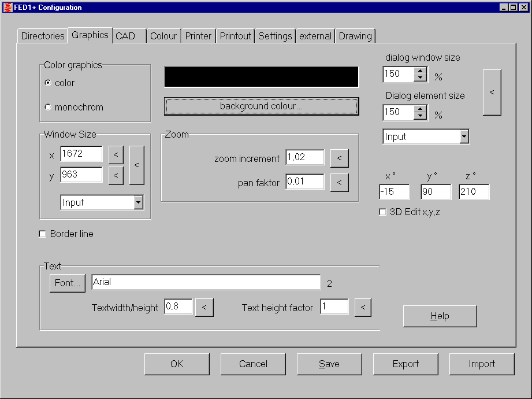The height and width of the screenshot is (399, 532).
Task: Select the monochrom radio button
Action: [48, 107]
